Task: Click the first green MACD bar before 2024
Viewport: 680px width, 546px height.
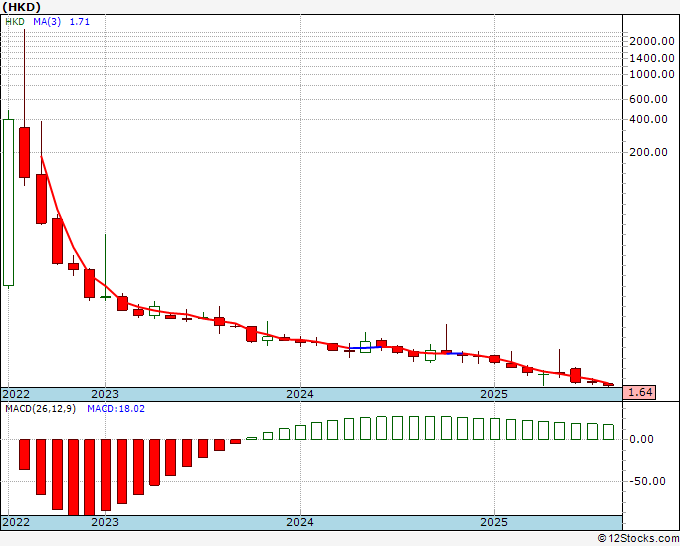Action: (x=252, y=438)
